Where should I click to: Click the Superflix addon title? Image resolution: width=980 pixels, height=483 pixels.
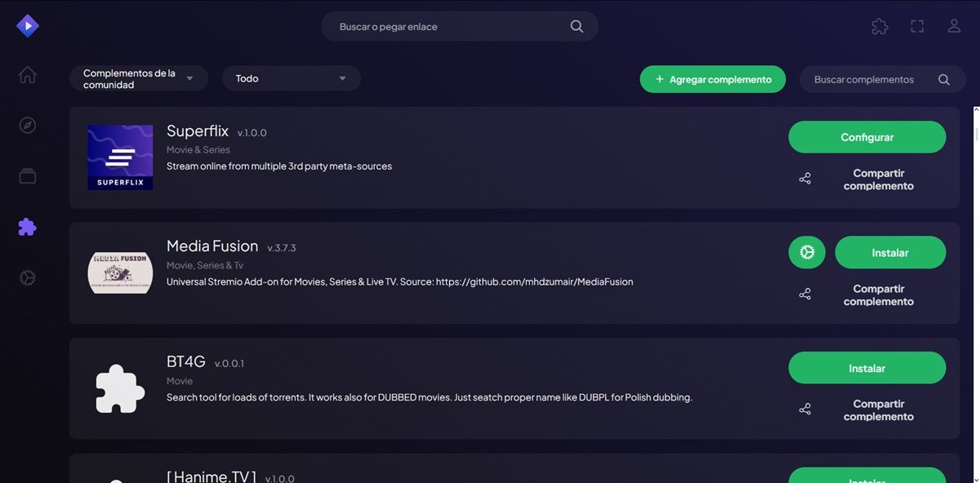[x=197, y=131]
